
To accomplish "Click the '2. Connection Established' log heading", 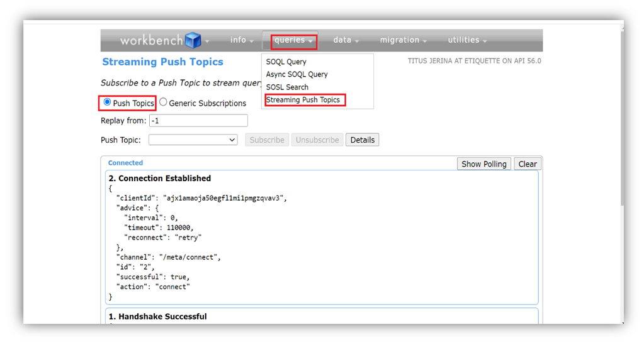I will [160, 178].
